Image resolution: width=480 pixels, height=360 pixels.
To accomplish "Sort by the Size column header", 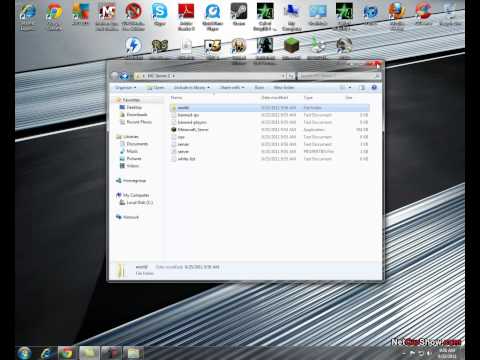I will (x=349, y=98).
